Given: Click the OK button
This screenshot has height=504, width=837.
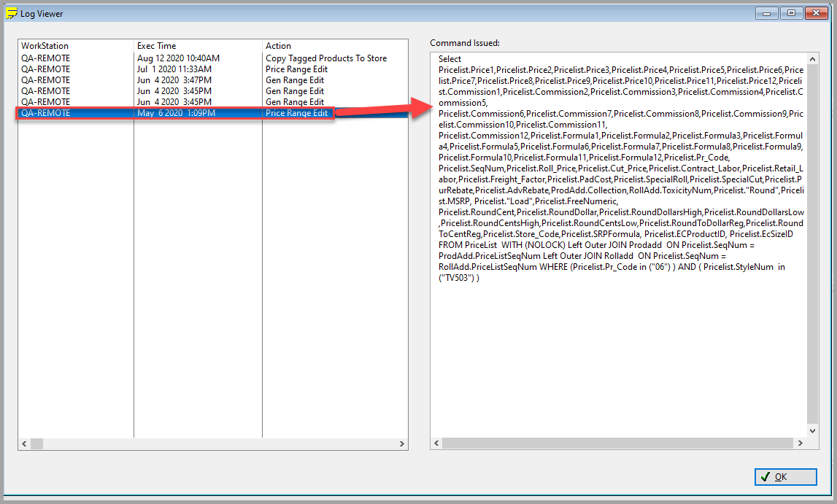Looking at the screenshot, I should (785, 477).
